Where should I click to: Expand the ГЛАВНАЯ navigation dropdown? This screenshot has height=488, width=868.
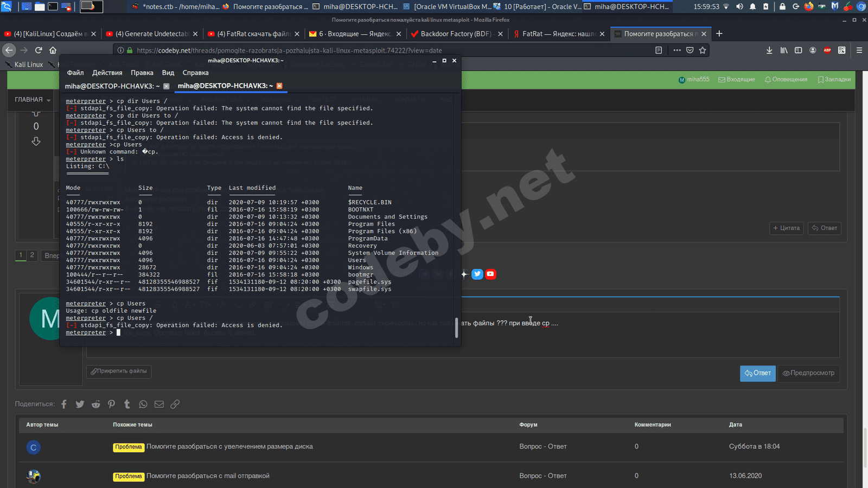[x=33, y=100]
